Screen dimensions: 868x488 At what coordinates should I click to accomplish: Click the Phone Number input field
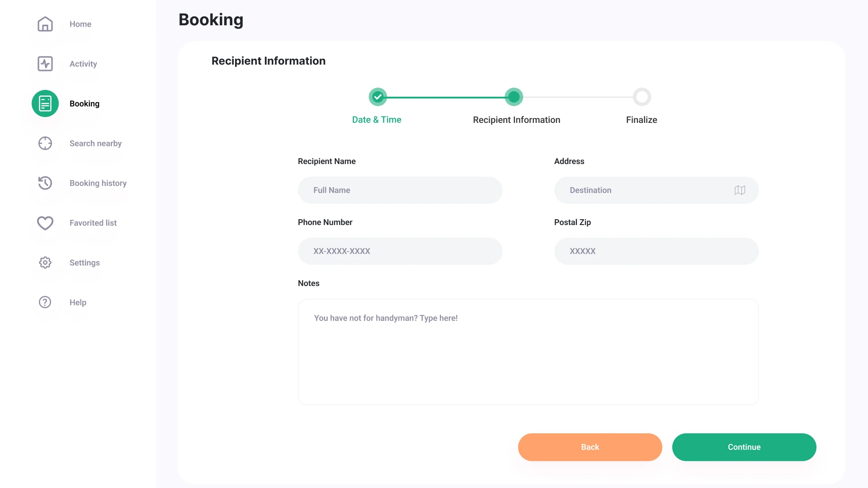(400, 251)
